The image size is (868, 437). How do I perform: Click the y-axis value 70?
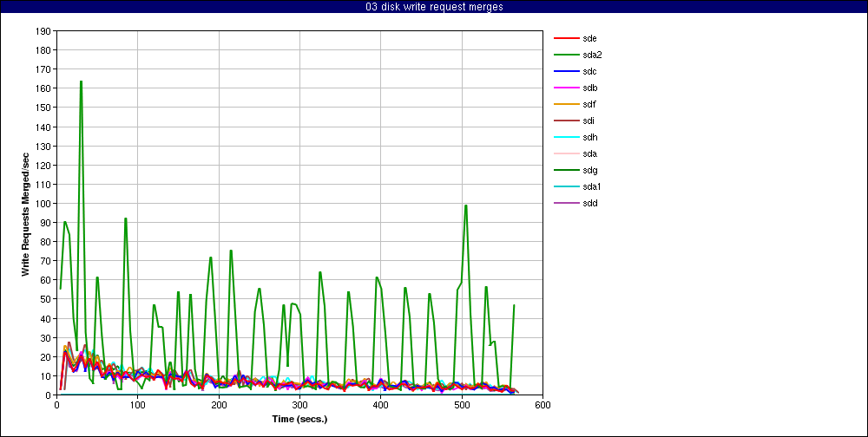click(47, 261)
